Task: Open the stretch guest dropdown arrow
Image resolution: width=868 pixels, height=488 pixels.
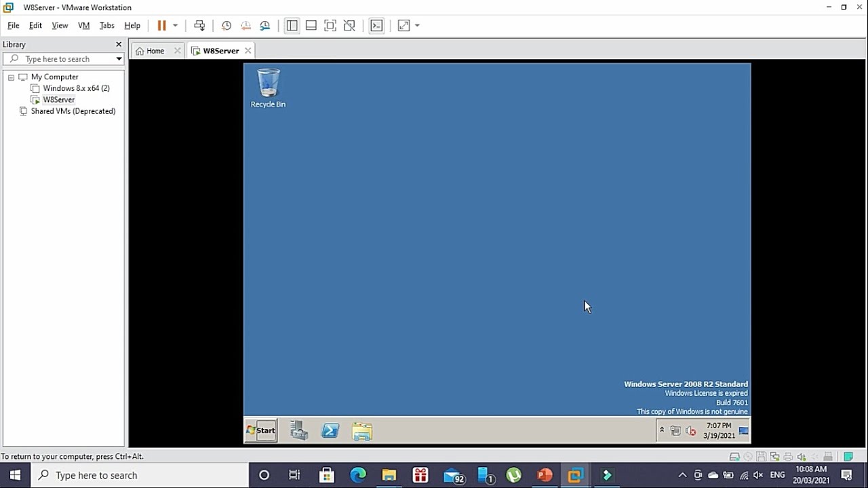Action: point(417,26)
